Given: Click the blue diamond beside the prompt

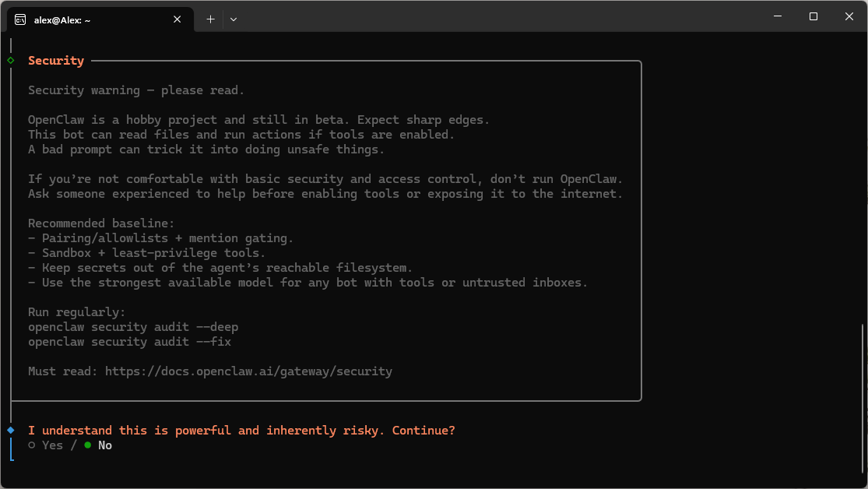Looking at the screenshot, I should 11,430.
